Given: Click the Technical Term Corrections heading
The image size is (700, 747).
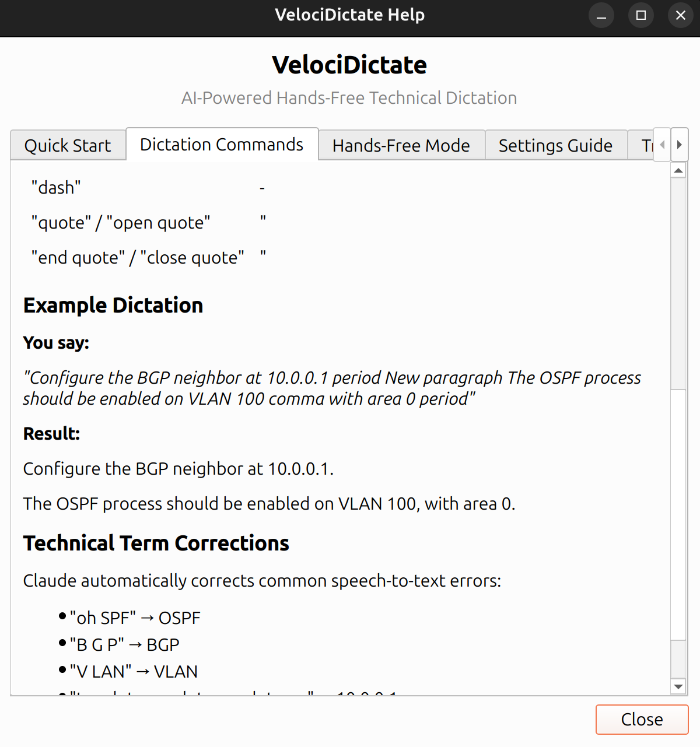Looking at the screenshot, I should click(x=156, y=543).
